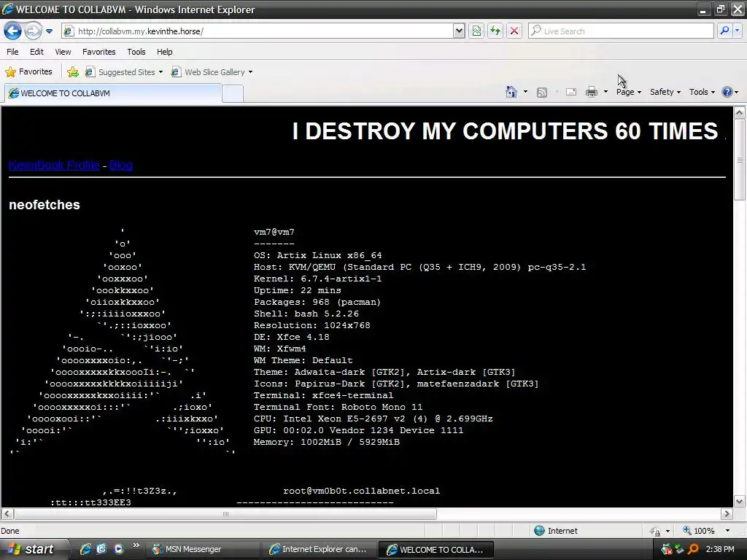This screenshot has height=560, width=747.
Task: Switch to WELCOME TO COLLA... taskbar button
Action: point(436,550)
